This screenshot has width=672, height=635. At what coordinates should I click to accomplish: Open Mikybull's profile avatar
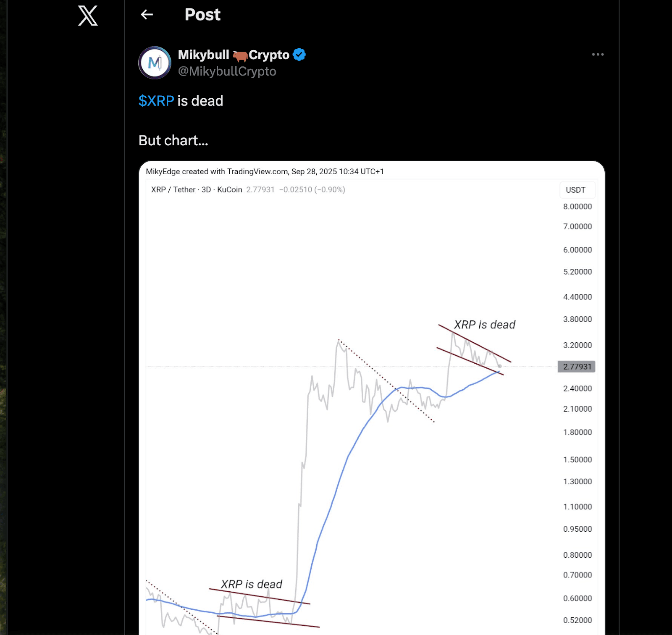[155, 63]
